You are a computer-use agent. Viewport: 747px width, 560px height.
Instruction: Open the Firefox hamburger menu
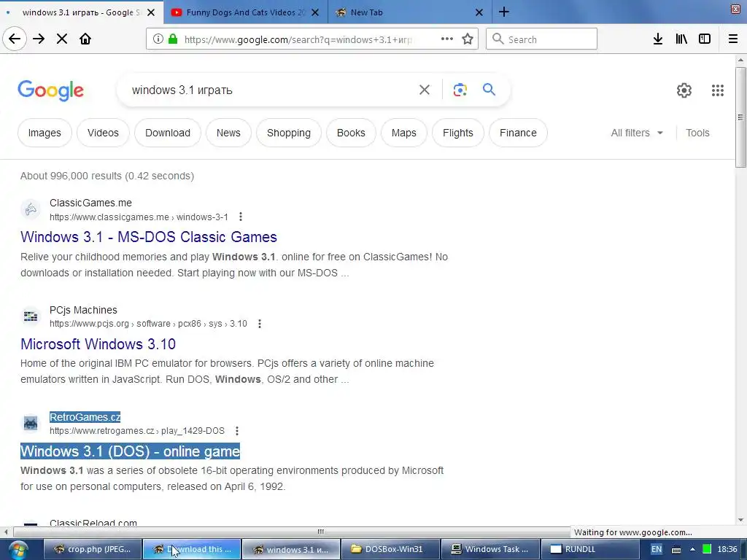pos(733,39)
